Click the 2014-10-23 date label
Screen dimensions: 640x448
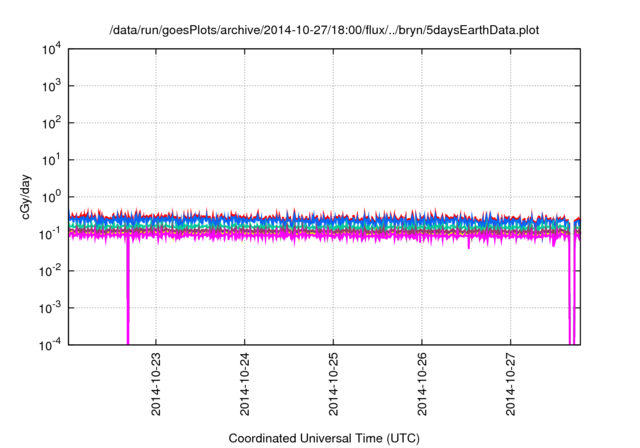pos(156,384)
